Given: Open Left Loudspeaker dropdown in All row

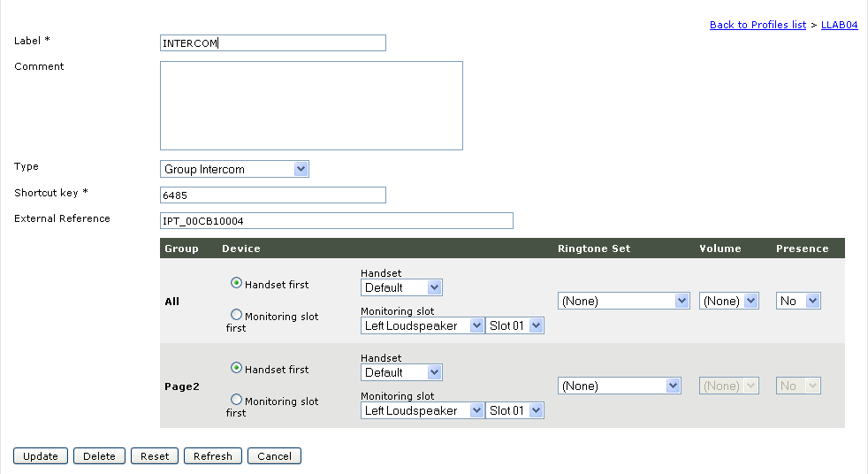Looking at the screenshot, I should point(423,325).
